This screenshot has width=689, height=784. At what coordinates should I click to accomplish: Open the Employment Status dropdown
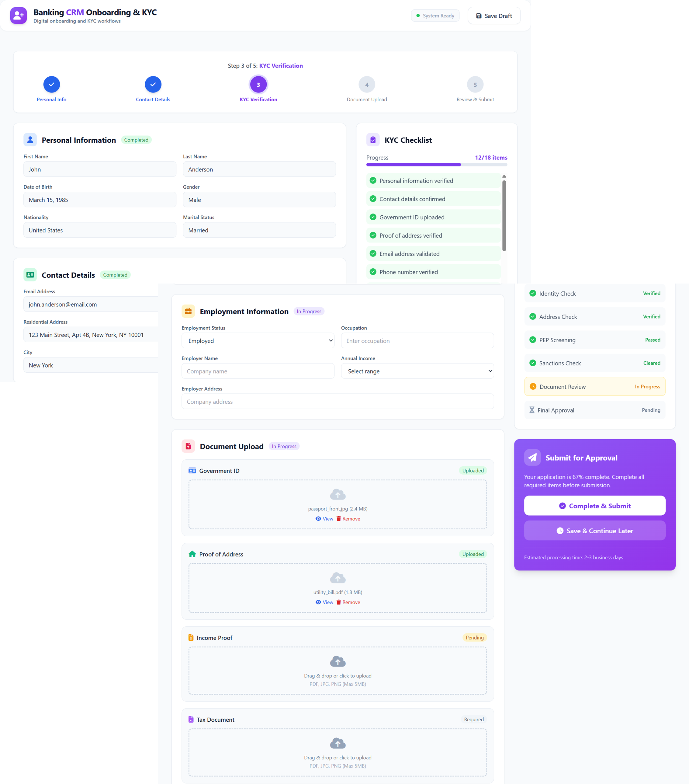tap(258, 341)
